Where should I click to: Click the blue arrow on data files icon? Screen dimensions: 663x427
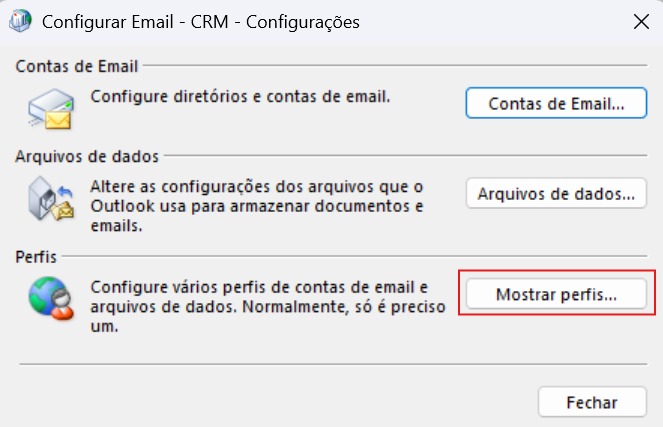[65, 191]
